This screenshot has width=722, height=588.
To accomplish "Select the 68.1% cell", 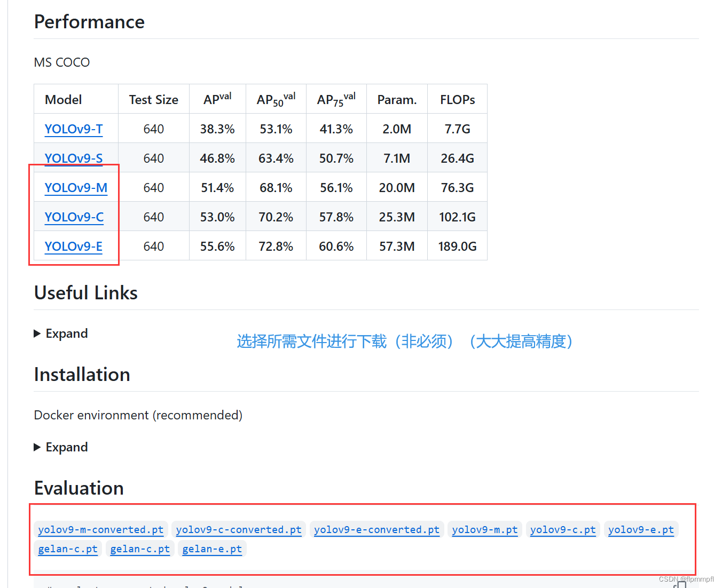I will 276,188.
